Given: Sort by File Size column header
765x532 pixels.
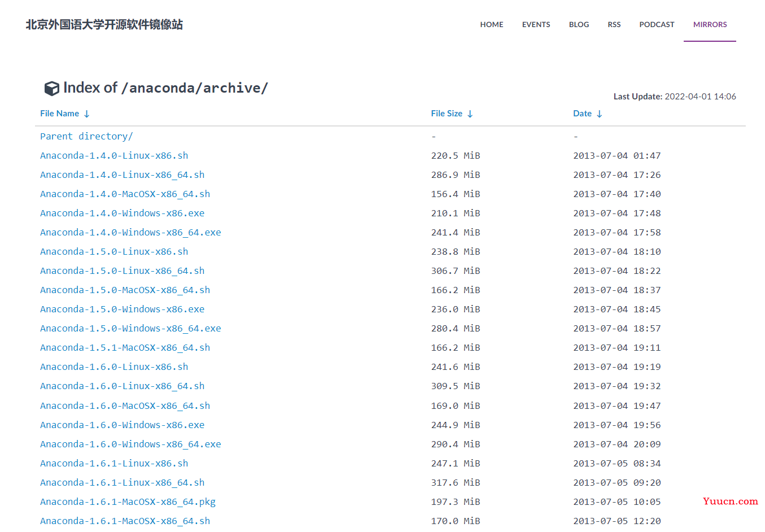Looking at the screenshot, I should click(447, 114).
